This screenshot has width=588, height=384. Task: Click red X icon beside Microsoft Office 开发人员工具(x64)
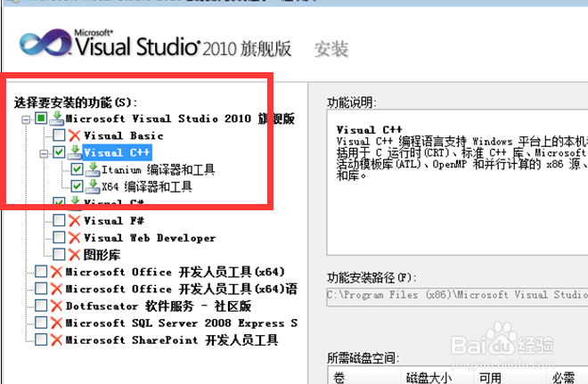pyautogui.click(x=57, y=272)
